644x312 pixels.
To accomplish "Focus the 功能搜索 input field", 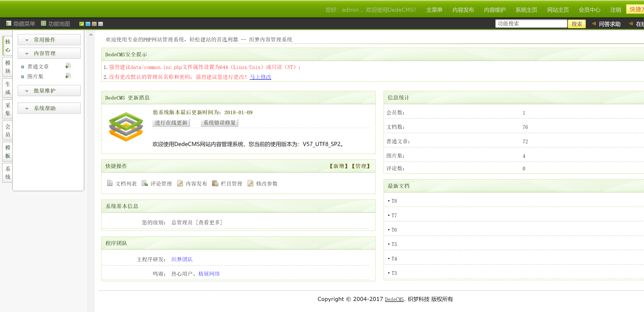I will (x=531, y=23).
